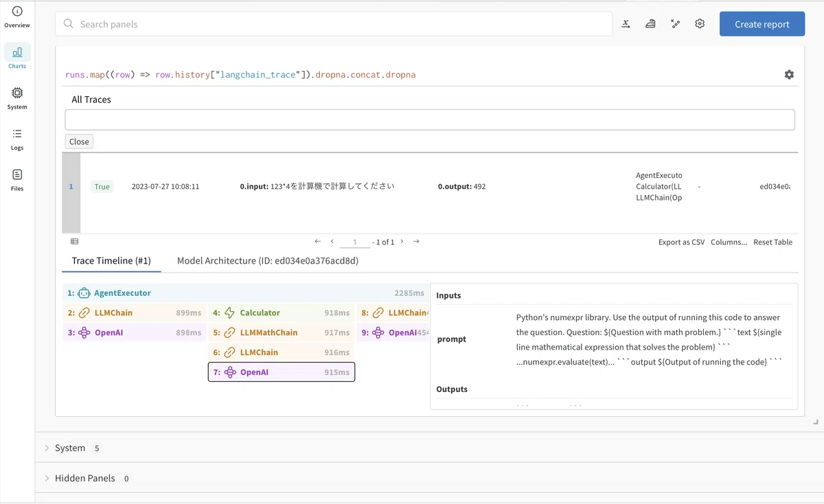Click the AgentExecutor chain summary cell
This screenshot has width=824, height=504.
click(659, 187)
